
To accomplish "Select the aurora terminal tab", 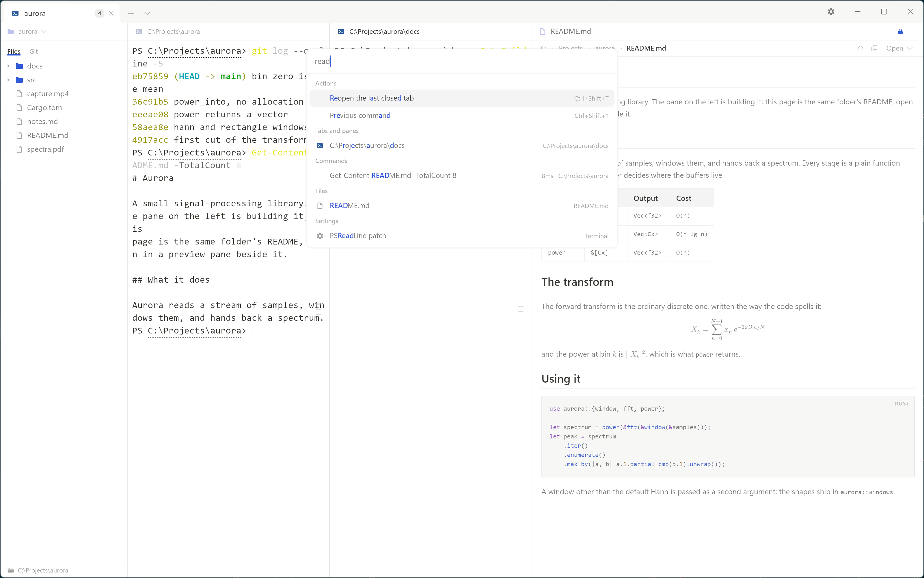I will tap(62, 13).
